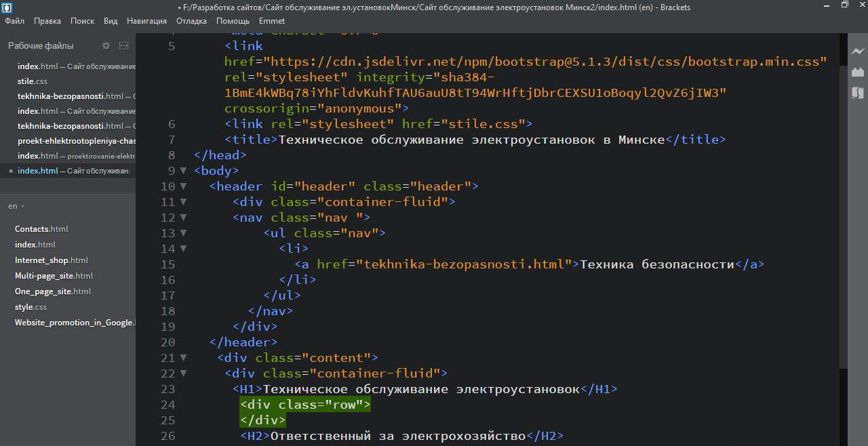Viewport: 868px width, 446px height.
Task: Select style.css in the project tree
Action: (31, 307)
